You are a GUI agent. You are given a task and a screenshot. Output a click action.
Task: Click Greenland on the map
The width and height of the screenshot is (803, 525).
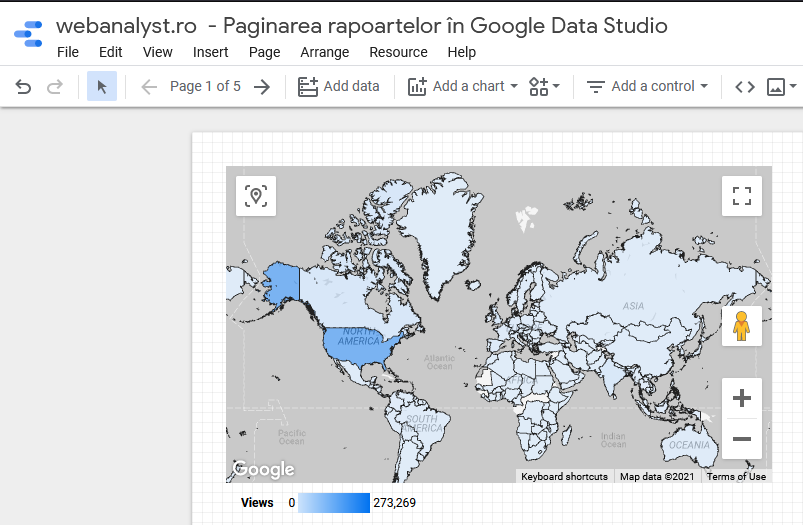[440, 230]
